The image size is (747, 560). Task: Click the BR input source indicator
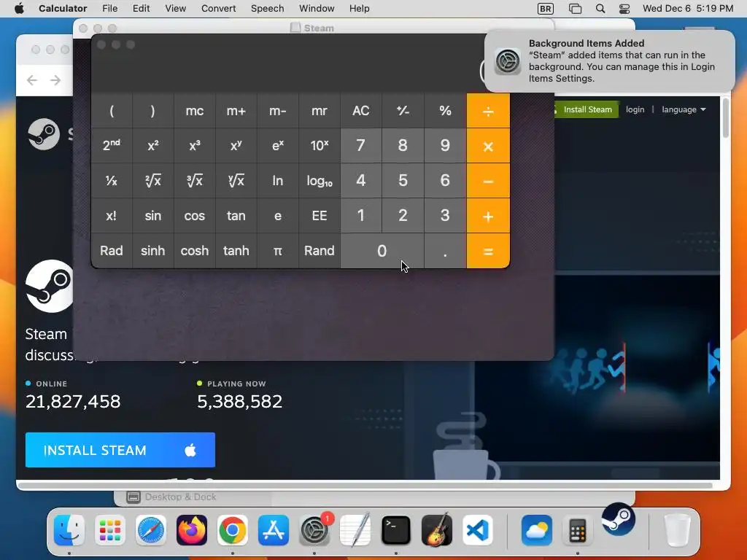(x=546, y=9)
